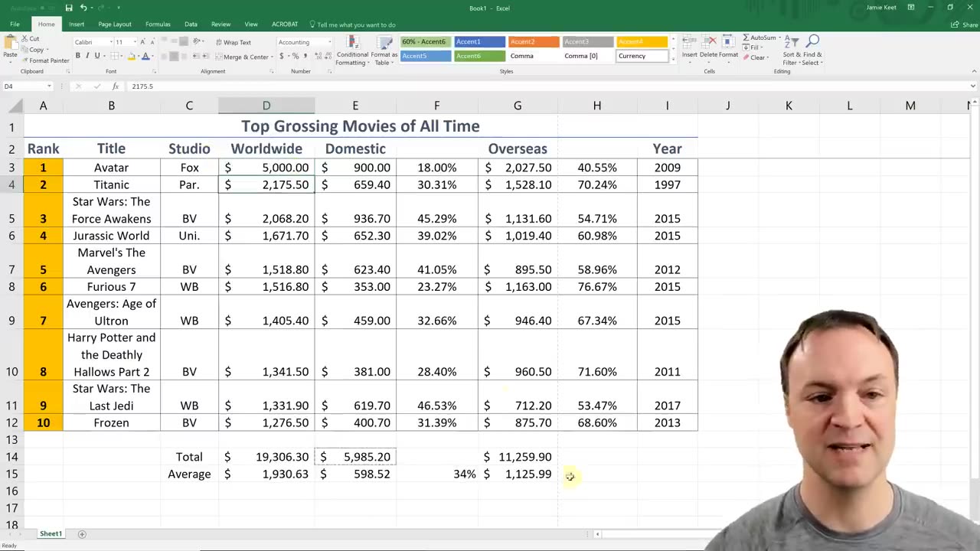Cut the selected cell contents

31,38
